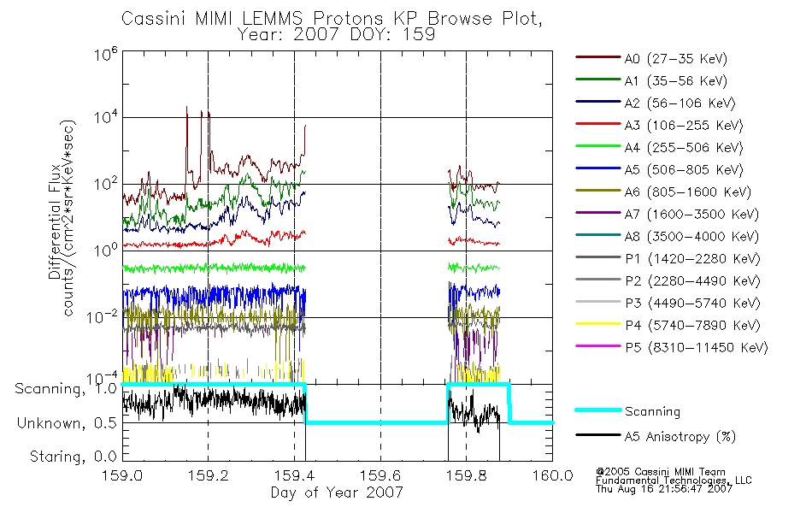Click the blue A5 legend line

click(x=598, y=168)
